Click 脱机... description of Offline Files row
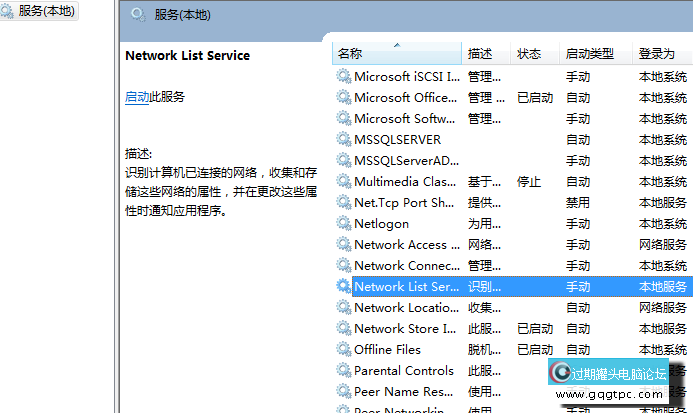693x413 pixels. (484, 350)
